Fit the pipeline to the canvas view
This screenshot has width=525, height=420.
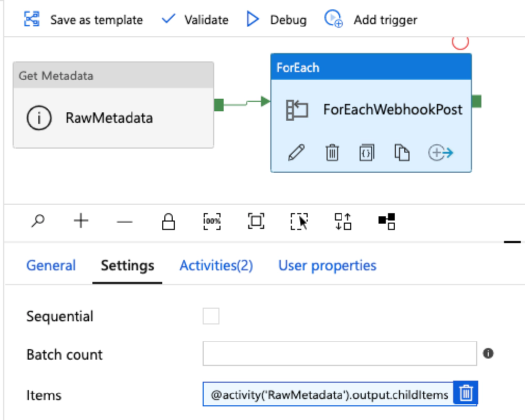click(x=255, y=222)
